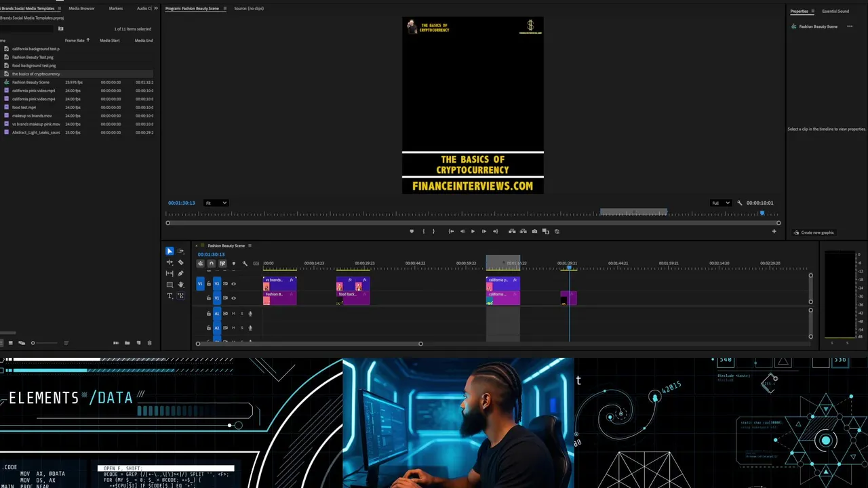Click Create new graphic button
This screenshot has width=868, height=488.
point(814,232)
